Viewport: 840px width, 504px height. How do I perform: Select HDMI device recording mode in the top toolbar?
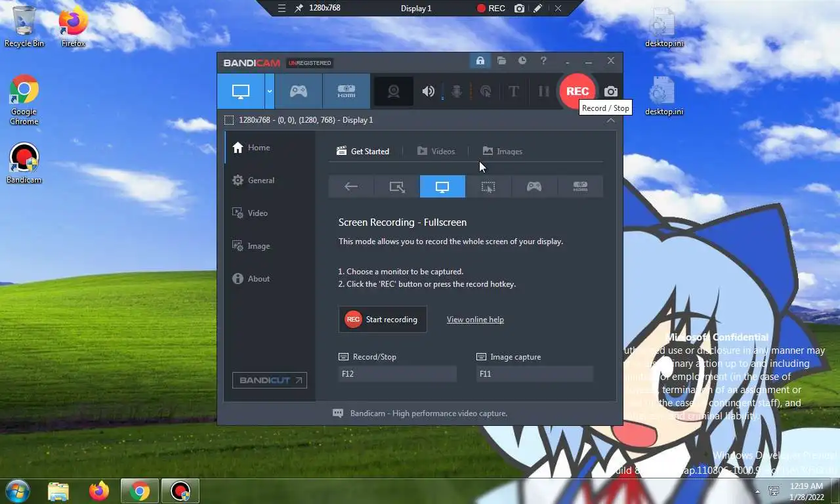pyautogui.click(x=346, y=91)
